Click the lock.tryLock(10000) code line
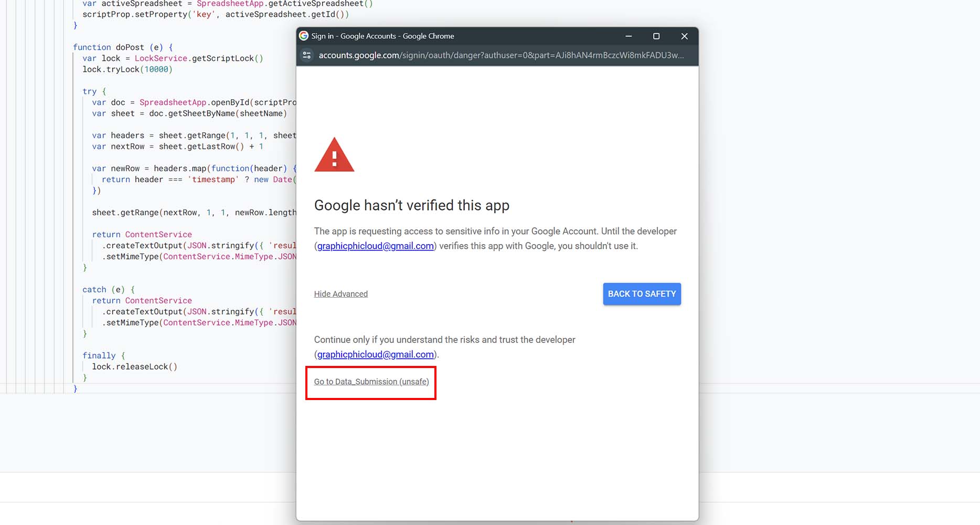This screenshot has width=980, height=525. [127, 69]
